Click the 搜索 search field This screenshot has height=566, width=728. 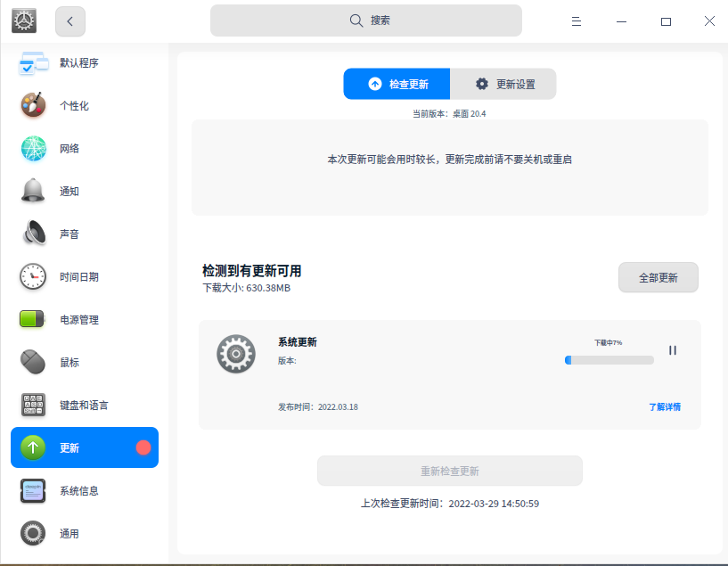tap(365, 20)
